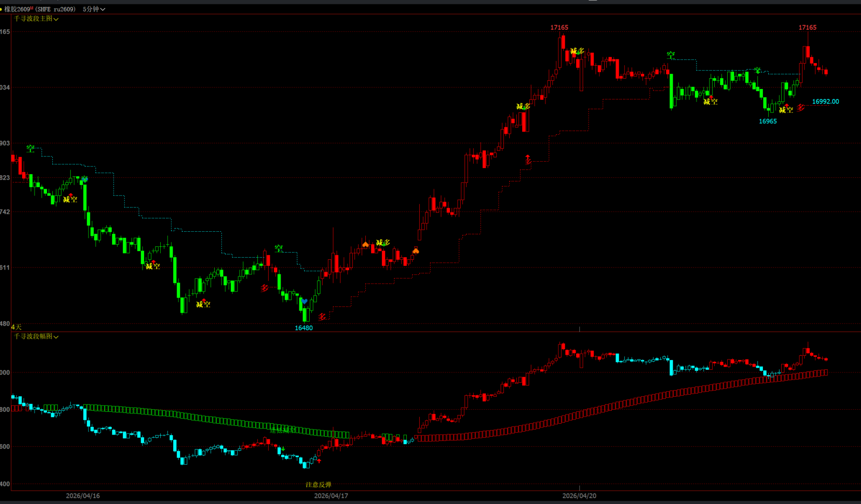The width and height of the screenshot is (861, 504).
Task: Open the 5分钟 timeframe dropdown
Action: pos(93,9)
